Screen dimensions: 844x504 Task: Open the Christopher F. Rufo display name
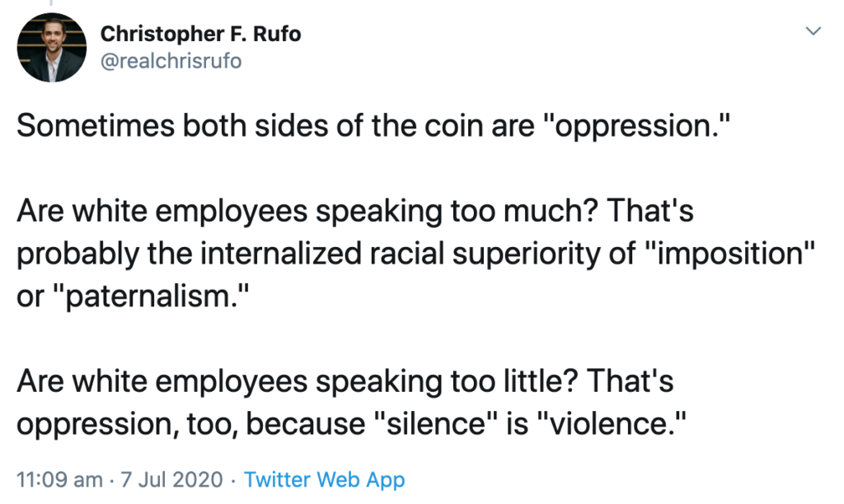click(201, 34)
